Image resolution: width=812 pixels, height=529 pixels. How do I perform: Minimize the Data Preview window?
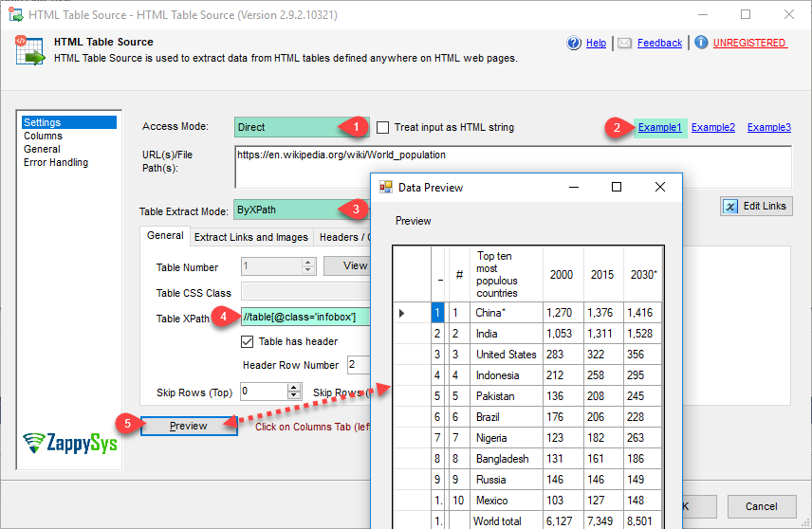tap(574, 187)
